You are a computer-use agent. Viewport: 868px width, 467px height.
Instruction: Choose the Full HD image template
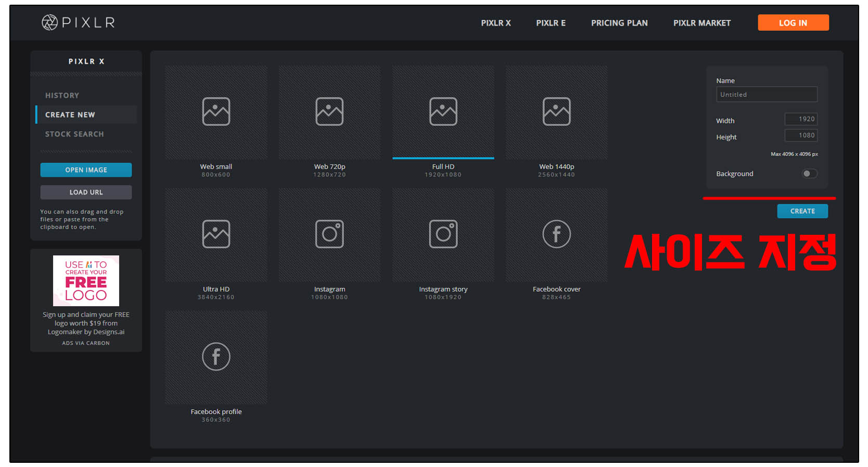click(443, 112)
